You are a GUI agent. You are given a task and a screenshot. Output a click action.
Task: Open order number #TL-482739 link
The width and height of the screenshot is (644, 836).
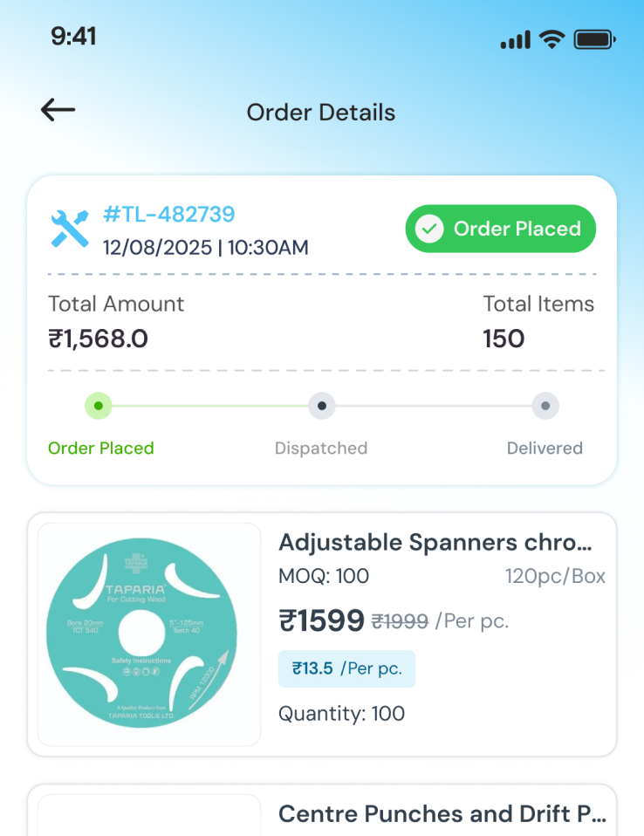coord(169,214)
